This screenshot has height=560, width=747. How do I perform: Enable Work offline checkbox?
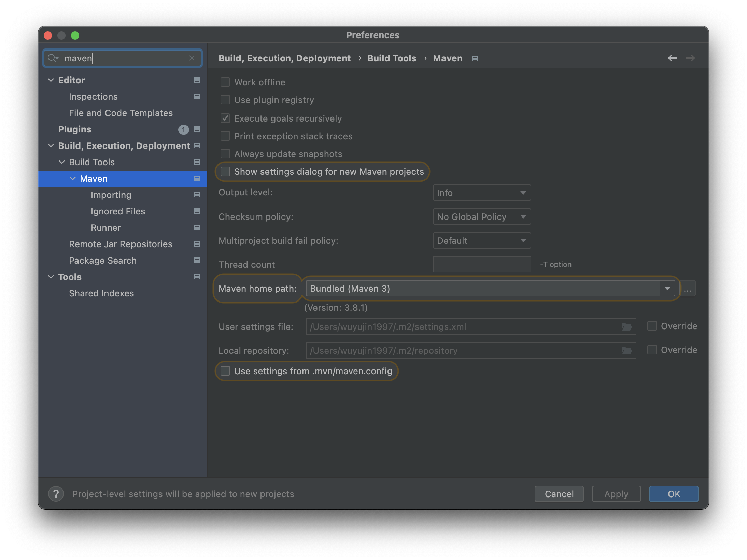tap(225, 82)
